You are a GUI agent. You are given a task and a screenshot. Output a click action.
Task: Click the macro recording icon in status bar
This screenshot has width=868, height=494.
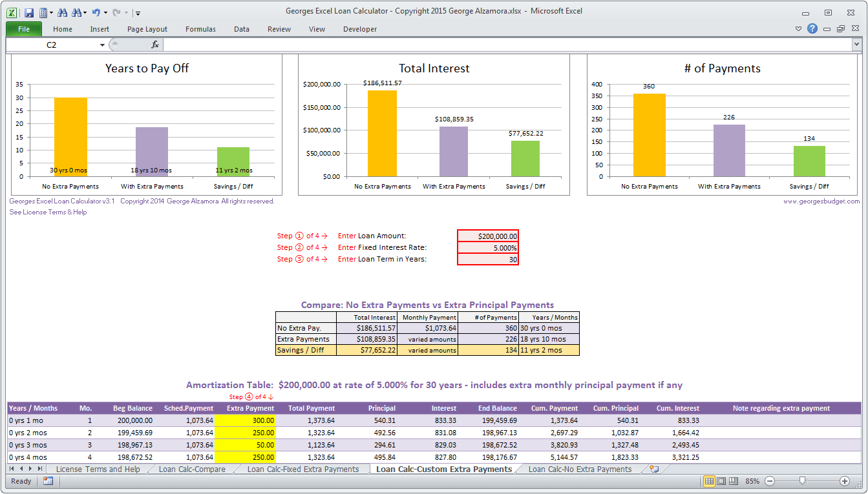(48, 481)
